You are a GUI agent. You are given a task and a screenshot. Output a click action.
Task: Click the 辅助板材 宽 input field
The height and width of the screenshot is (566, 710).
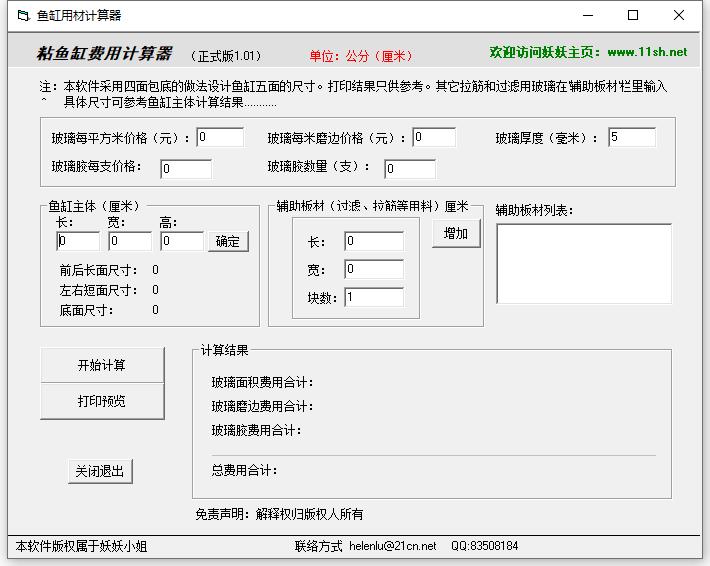pyautogui.click(x=374, y=269)
